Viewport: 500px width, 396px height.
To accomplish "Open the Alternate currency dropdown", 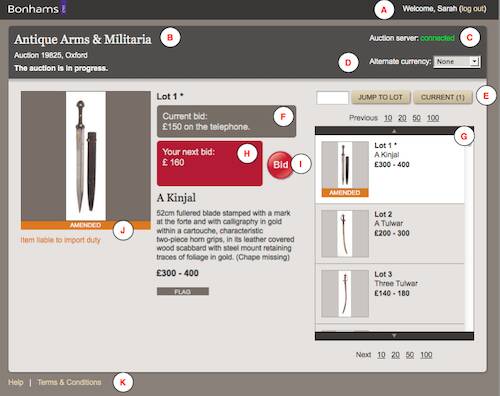I will point(457,62).
